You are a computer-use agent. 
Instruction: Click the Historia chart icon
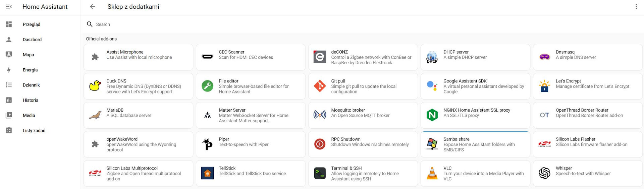9,100
